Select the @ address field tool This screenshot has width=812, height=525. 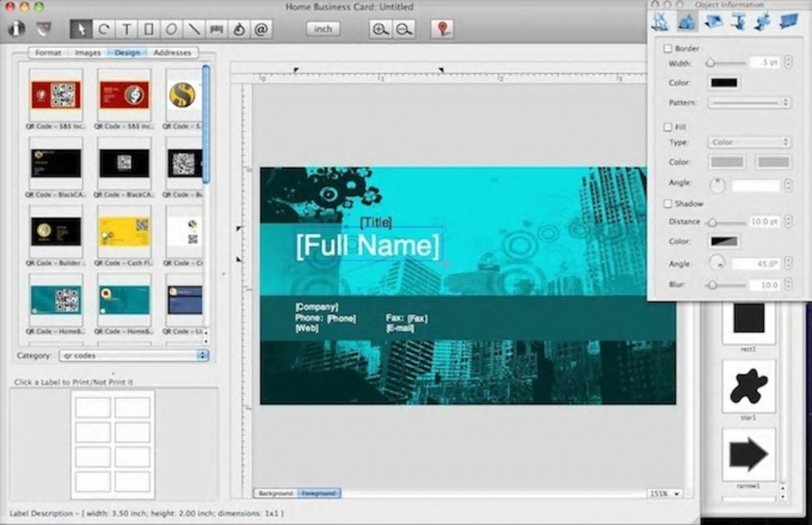262,29
